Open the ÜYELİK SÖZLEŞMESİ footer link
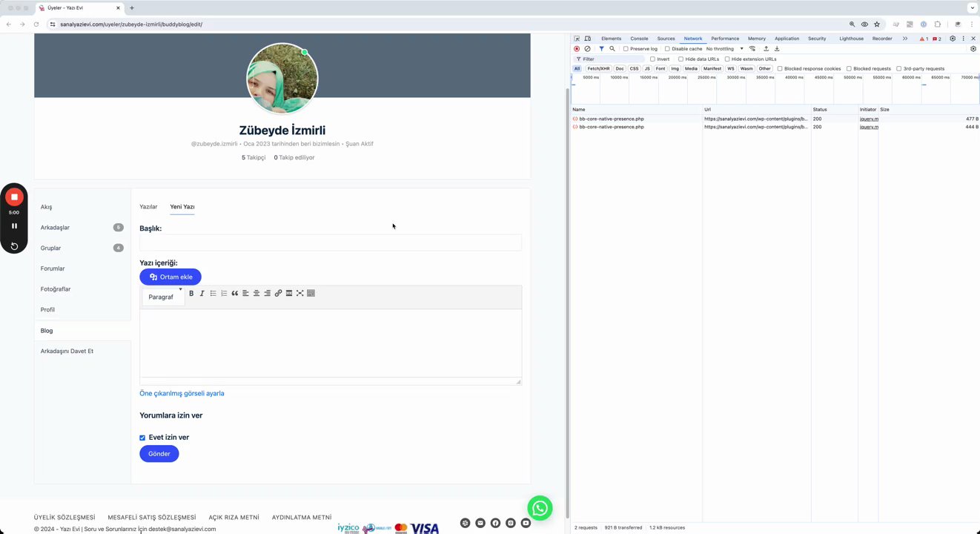 point(64,517)
